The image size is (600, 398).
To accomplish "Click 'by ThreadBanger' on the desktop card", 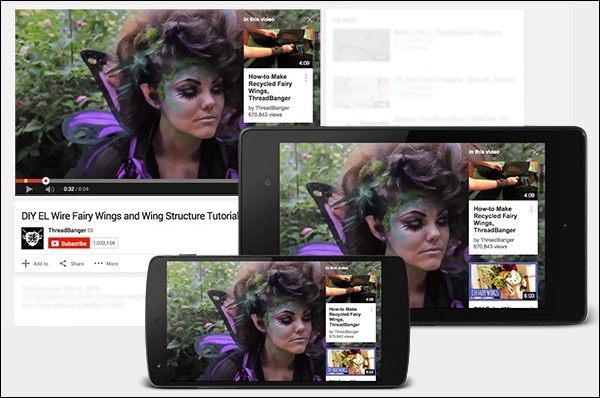I will [x=269, y=108].
